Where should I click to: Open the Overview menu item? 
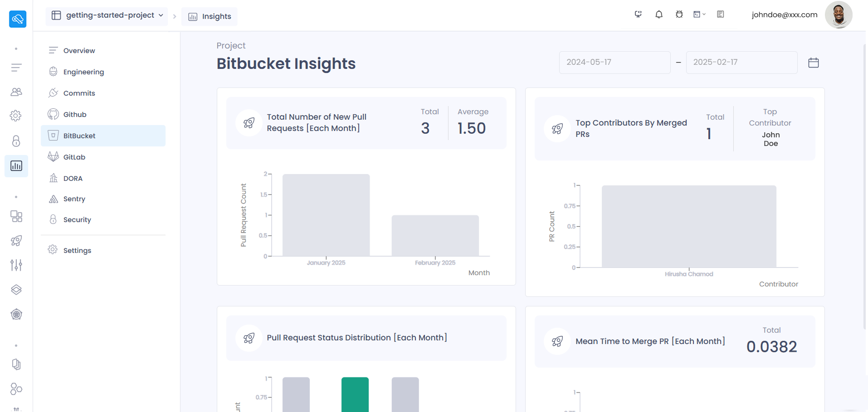point(103,50)
